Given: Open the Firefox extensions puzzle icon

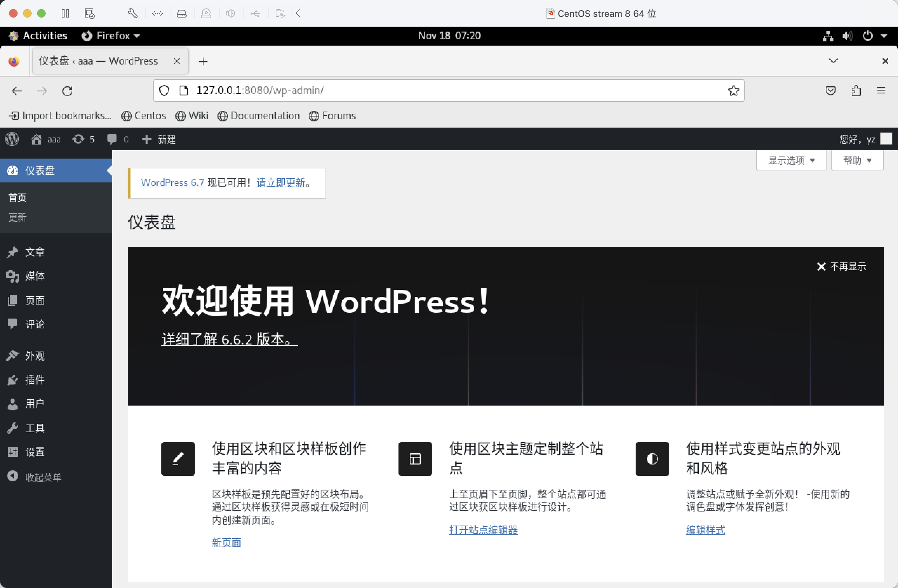Looking at the screenshot, I should tap(856, 91).
